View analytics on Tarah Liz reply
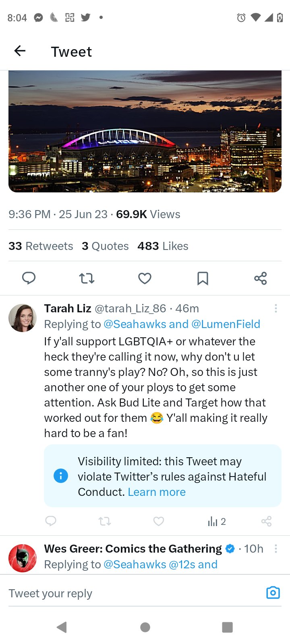 (216, 522)
